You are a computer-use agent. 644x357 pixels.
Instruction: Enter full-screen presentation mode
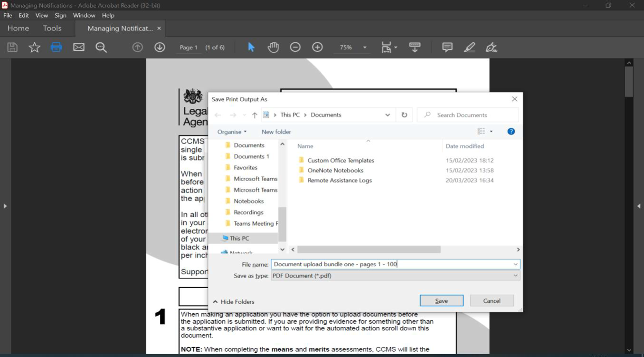[x=415, y=47]
